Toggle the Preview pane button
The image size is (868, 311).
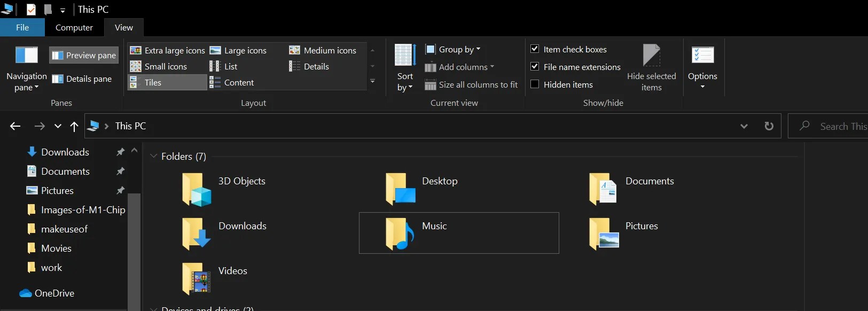pos(84,55)
